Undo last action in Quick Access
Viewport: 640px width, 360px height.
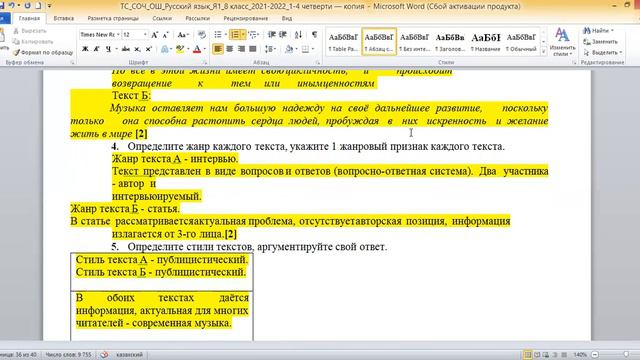11,6
